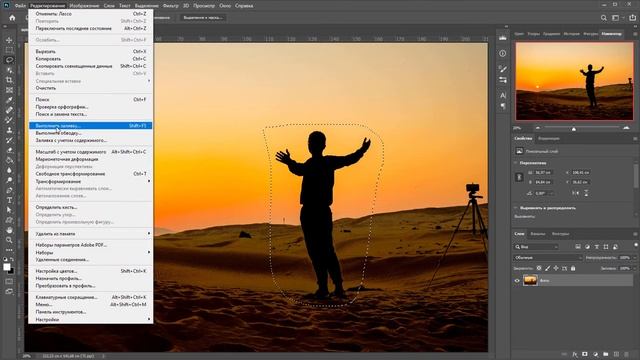Click the background color black swatch

coord(11,271)
